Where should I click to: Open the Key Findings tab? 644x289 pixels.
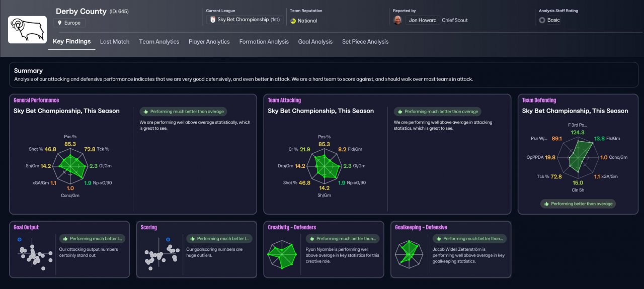point(71,42)
